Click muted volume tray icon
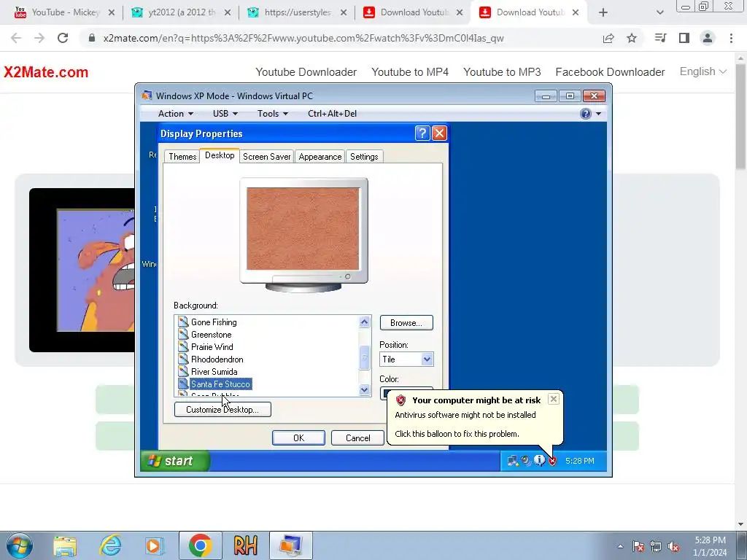747x560 pixels. click(673, 547)
